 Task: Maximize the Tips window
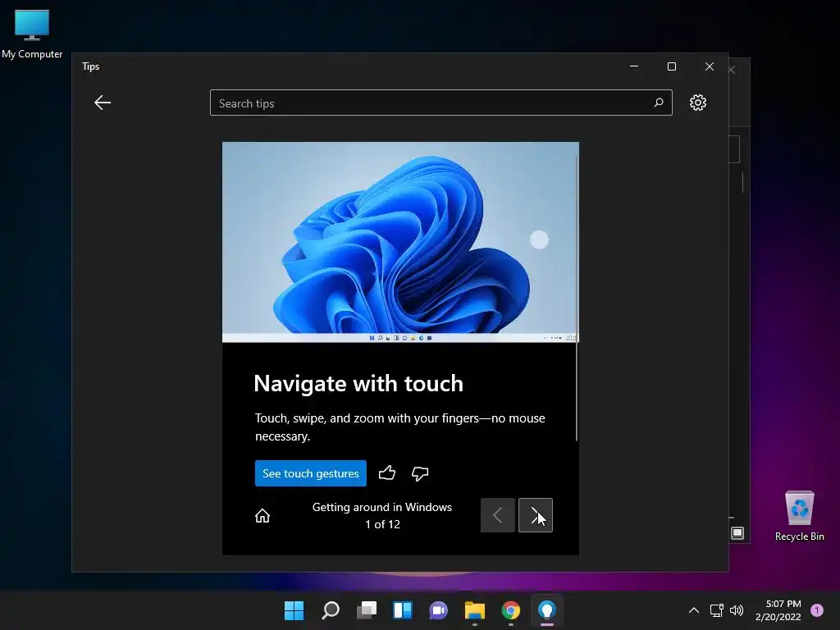point(672,66)
